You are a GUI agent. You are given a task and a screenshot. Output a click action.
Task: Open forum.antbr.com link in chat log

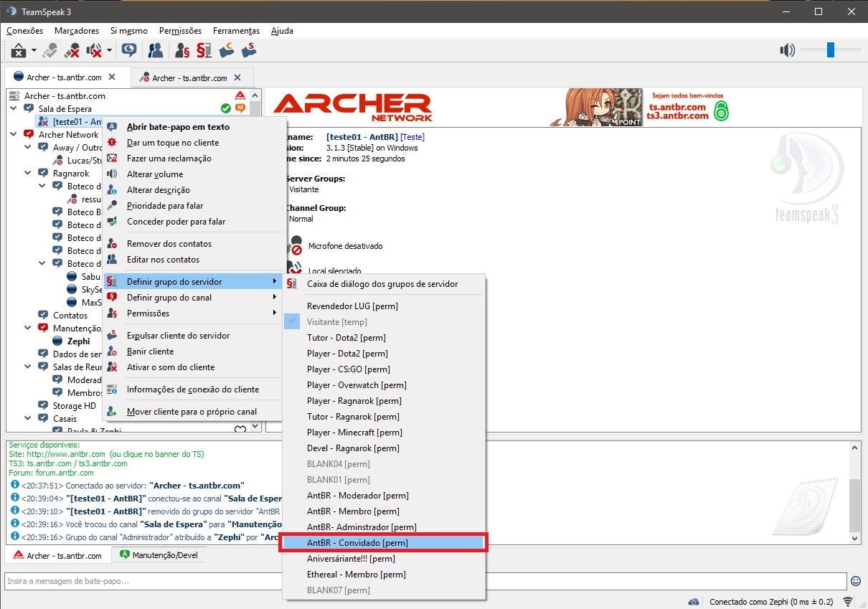coord(63,473)
